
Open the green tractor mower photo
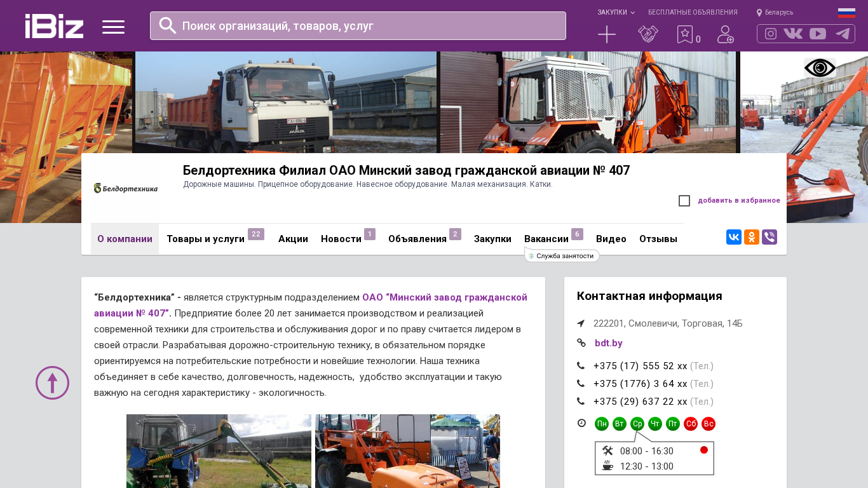click(x=219, y=451)
